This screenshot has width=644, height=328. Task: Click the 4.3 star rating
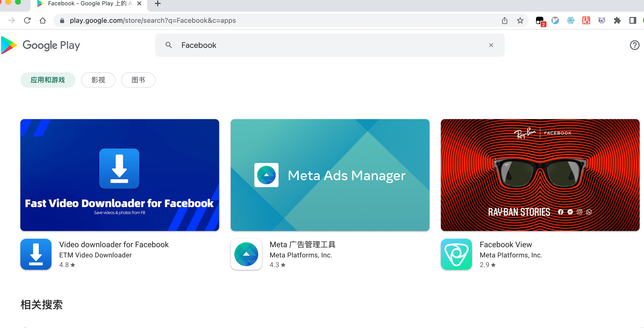pyautogui.click(x=277, y=265)
